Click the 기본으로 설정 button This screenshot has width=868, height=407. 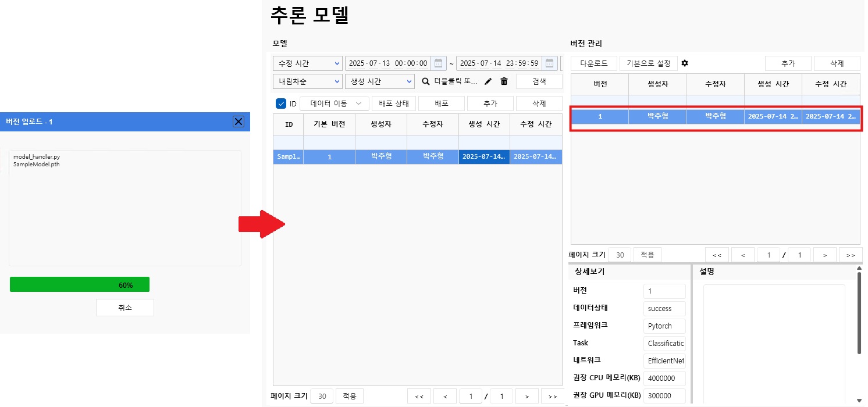click(649, 63)
